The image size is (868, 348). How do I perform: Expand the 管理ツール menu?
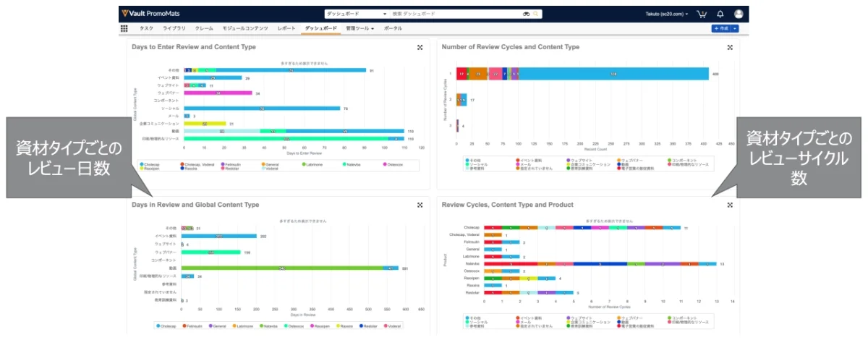359,28
